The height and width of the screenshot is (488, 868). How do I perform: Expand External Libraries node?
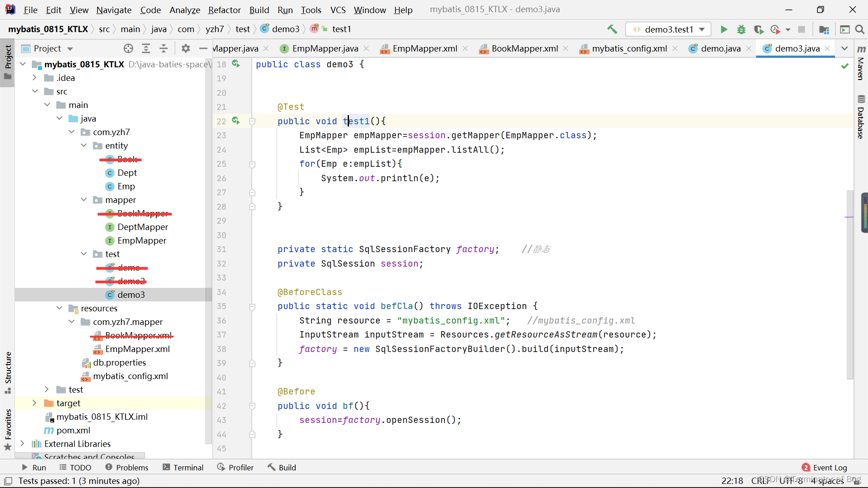click(23, 444)
